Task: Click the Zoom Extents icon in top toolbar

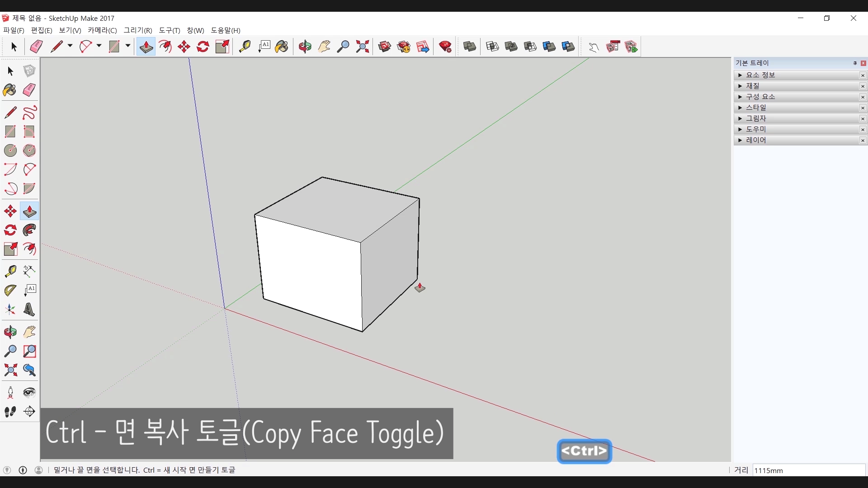Action: coord(362,47)
